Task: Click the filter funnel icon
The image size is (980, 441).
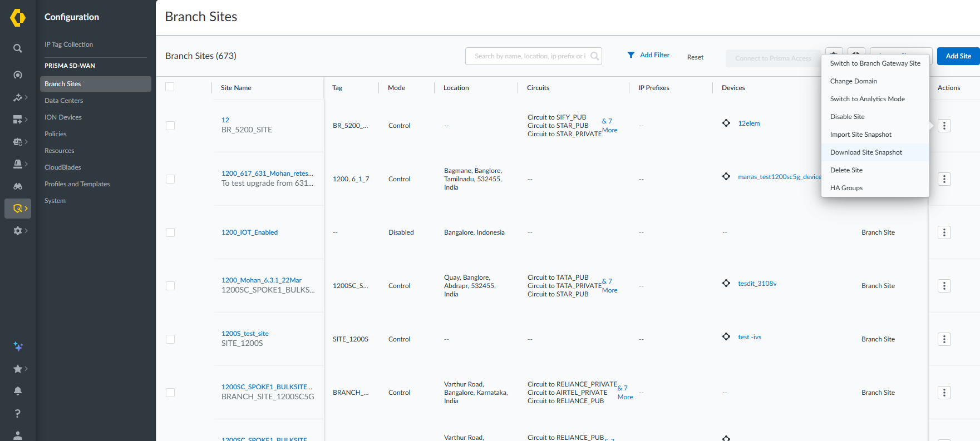Action: coord(631,55)
